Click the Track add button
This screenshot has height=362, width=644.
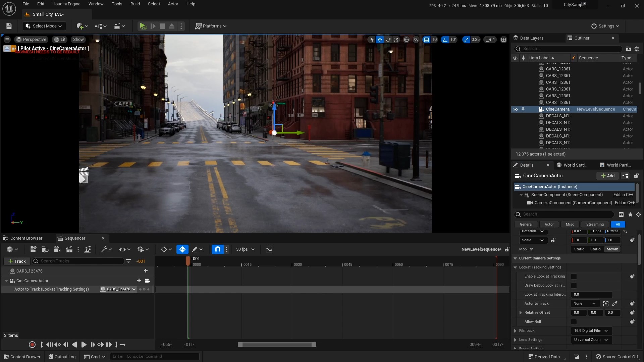coord(17,261)
